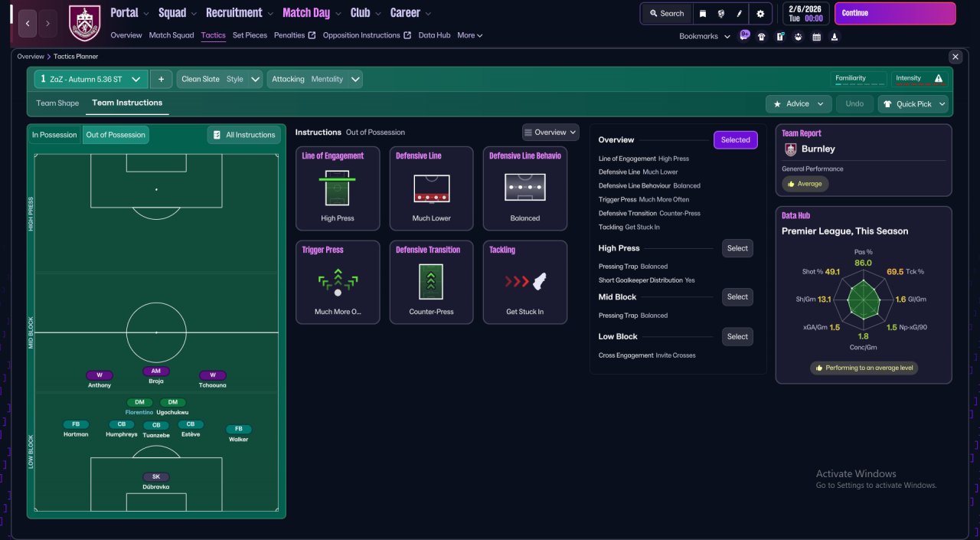Viewport: 980px width, 540px height.
Task: Open the Career top menu
Action: 410,13
